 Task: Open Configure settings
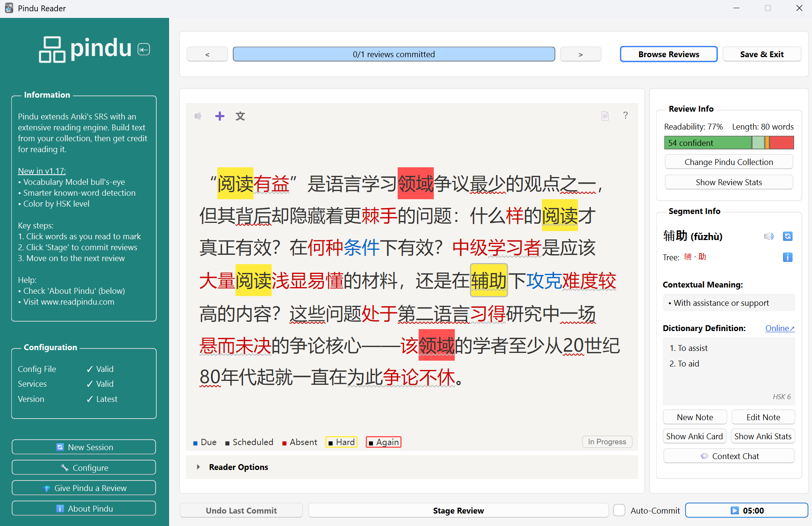[84, 468]
